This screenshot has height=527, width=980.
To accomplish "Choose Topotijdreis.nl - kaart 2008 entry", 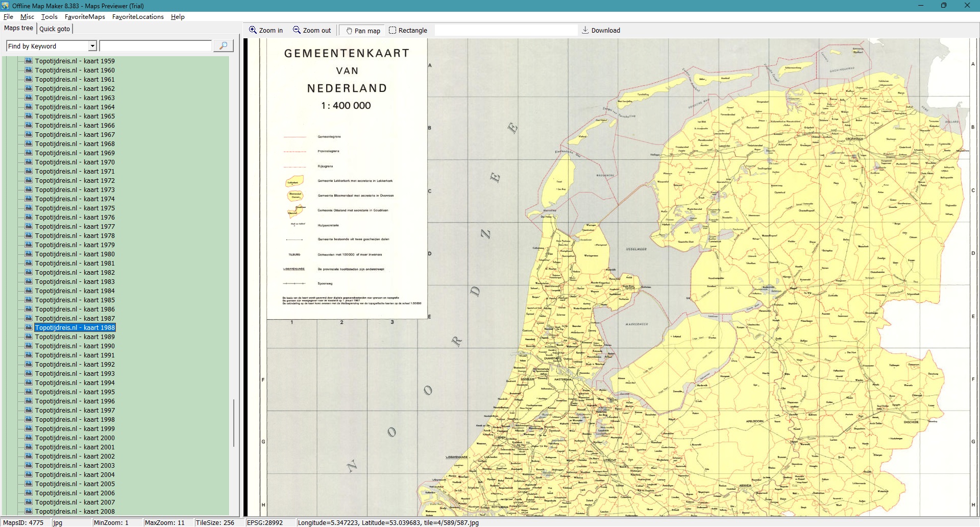I will pyautogui.click(x=75, y=511).
